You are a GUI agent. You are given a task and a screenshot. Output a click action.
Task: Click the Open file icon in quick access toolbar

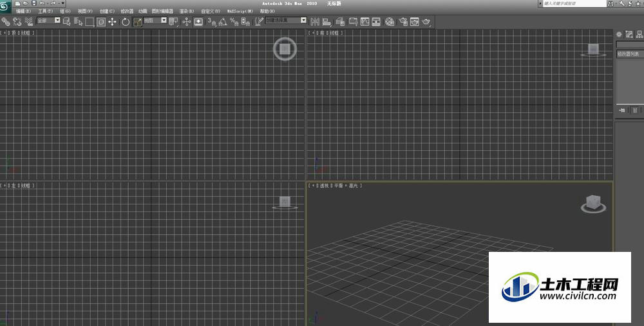(x=26, y=3)
